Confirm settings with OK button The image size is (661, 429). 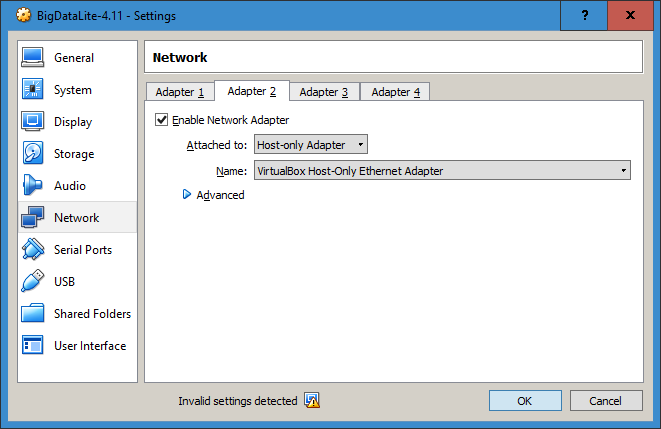(x=525, y=400)
